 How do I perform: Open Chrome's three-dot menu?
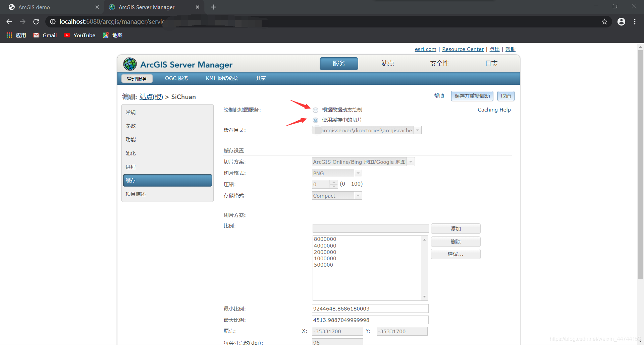[x=635, y=22]
